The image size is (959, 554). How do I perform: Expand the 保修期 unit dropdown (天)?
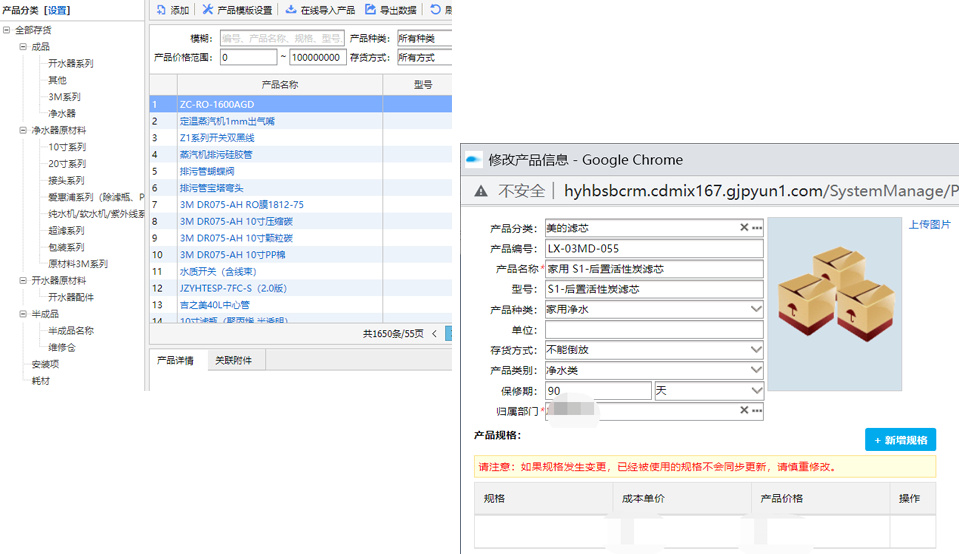(x=756, y=391)
